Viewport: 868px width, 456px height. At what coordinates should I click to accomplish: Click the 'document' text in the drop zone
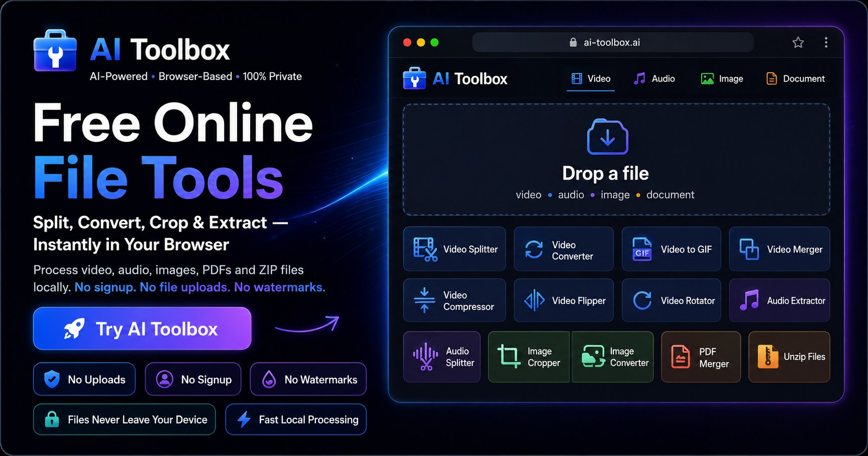point(670,195)
